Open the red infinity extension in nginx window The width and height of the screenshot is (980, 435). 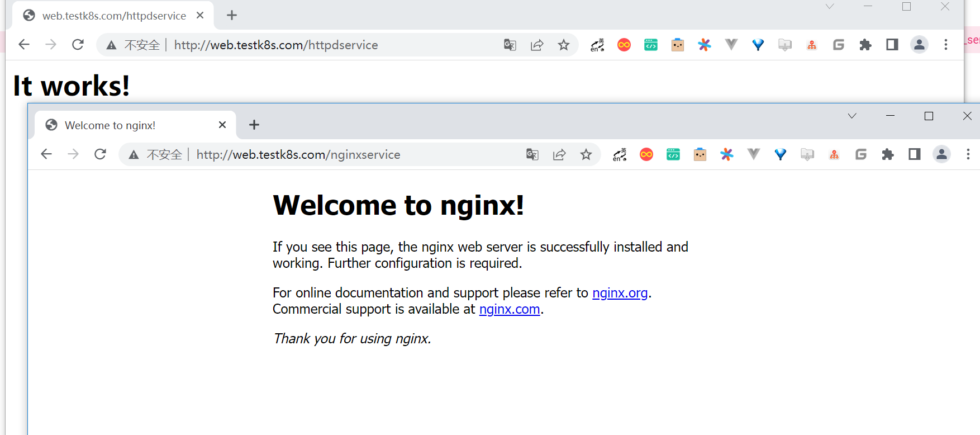point(646,155)
